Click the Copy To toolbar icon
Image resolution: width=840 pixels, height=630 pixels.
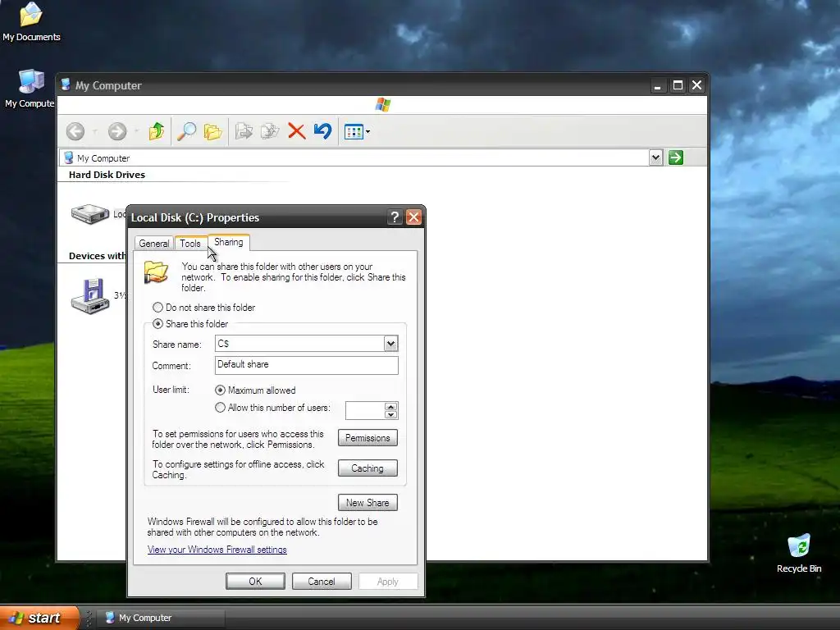click(269, 131)
